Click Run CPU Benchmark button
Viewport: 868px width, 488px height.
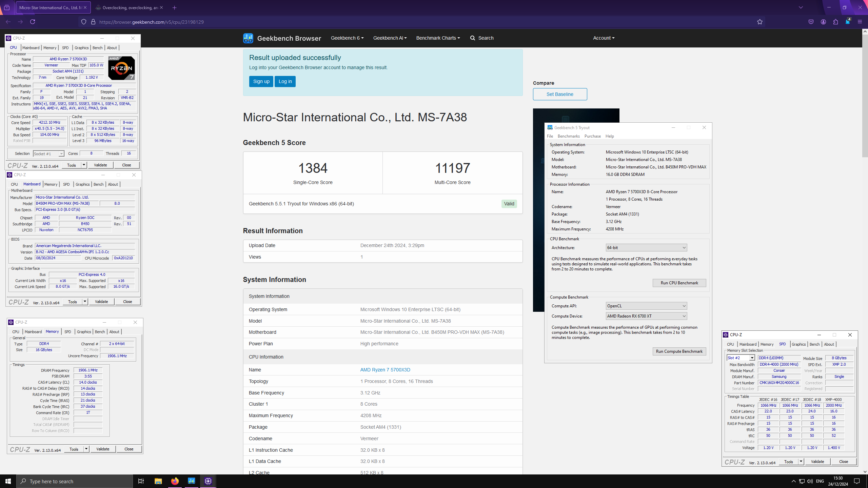pyautogui.click(x=679, y=283)
